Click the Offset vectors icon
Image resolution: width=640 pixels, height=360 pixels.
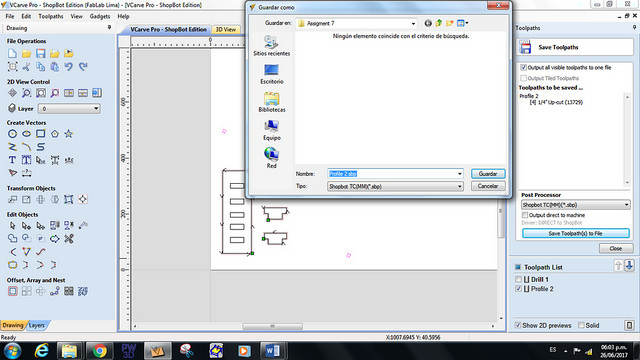[x=12, y=291]
